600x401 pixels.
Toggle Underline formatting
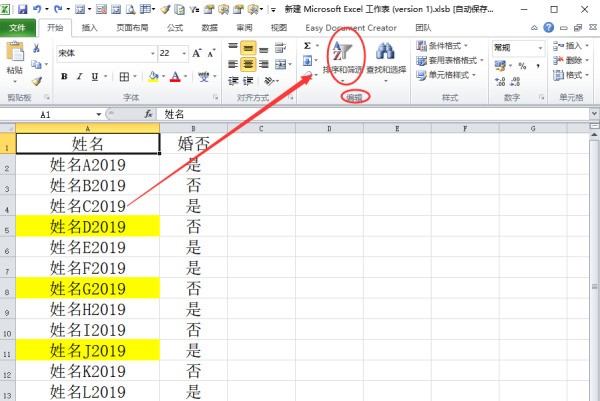tap(95, 77)
